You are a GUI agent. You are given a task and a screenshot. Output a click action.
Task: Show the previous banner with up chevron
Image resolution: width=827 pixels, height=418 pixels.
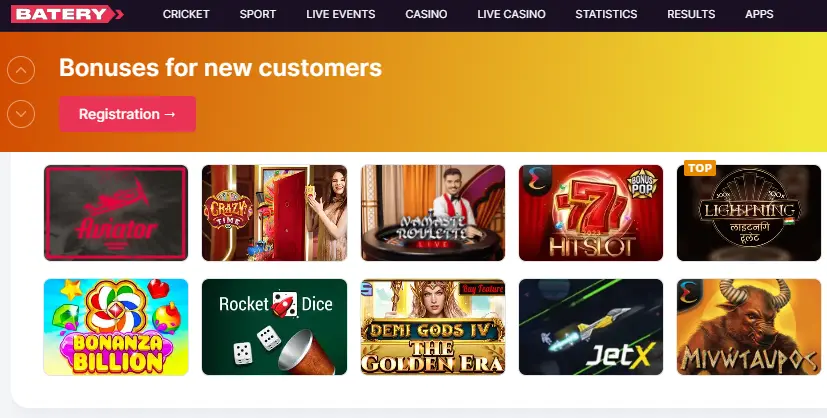coord(21,70)
